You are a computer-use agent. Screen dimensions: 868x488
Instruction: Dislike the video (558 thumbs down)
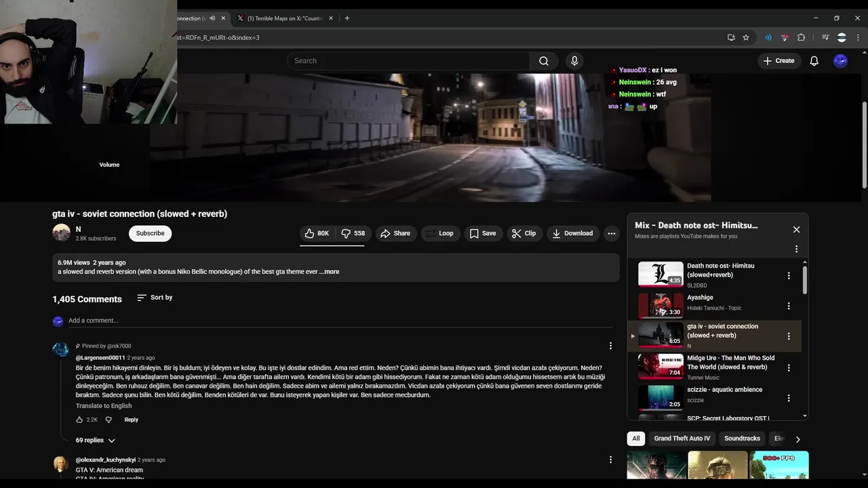tap(353, 233)
